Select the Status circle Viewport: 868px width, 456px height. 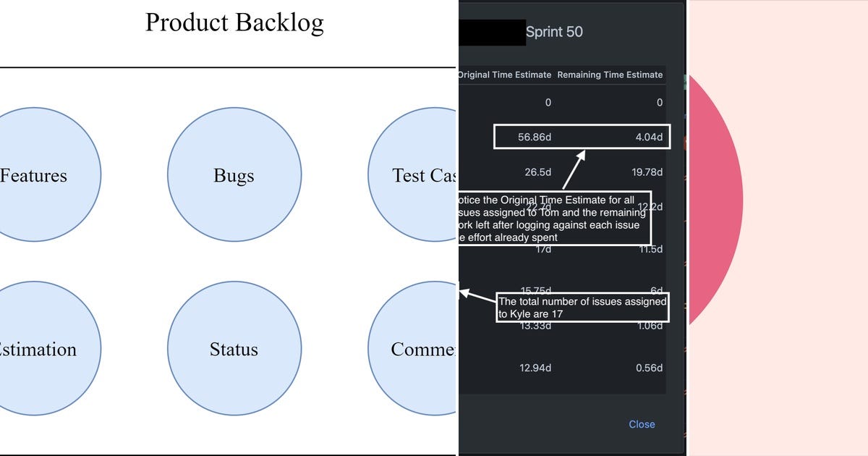(234, 349)
